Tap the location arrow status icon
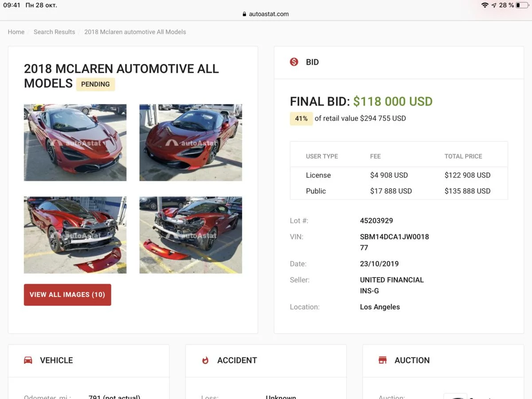 coord(494,5)
